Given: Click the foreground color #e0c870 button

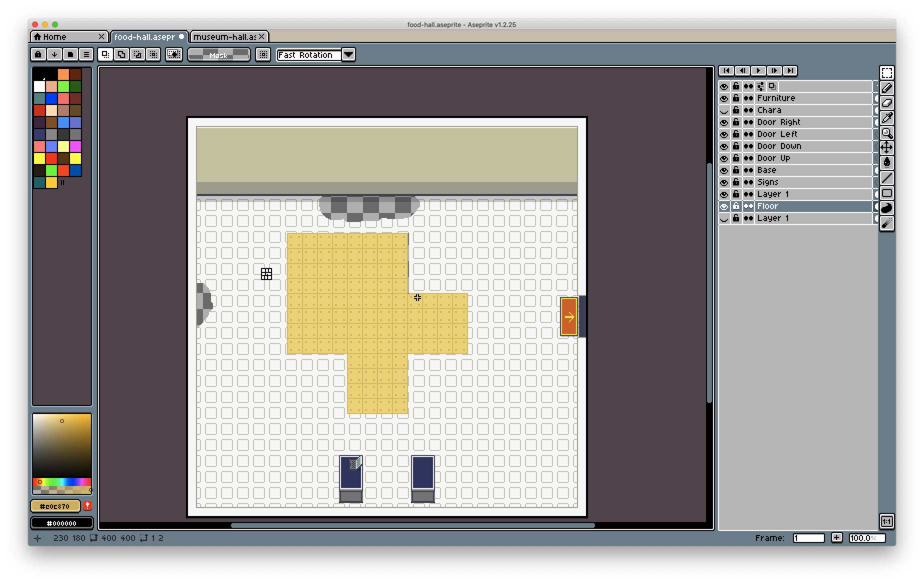Looking at the screenshot, I should [x=55, y=506].
